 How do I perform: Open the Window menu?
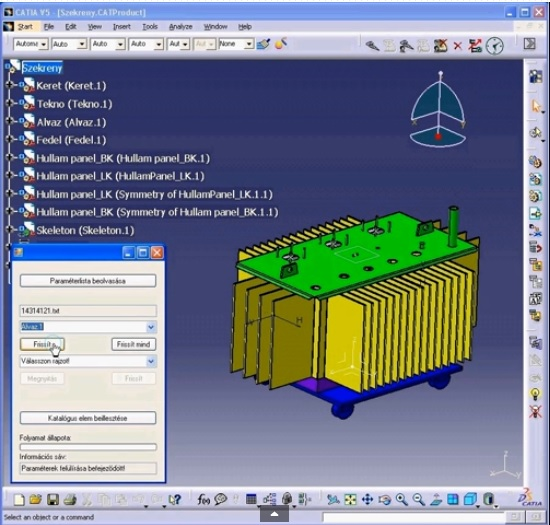tap(215, 27)
